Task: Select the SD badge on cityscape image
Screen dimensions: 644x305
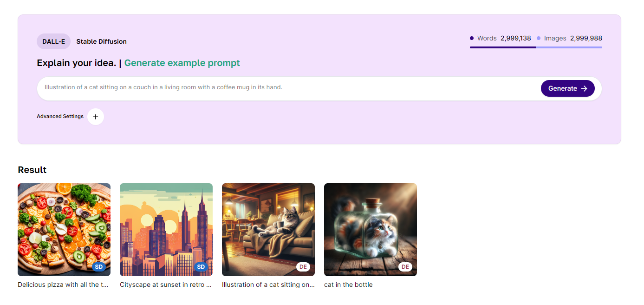Action: (x=201, y=267)
